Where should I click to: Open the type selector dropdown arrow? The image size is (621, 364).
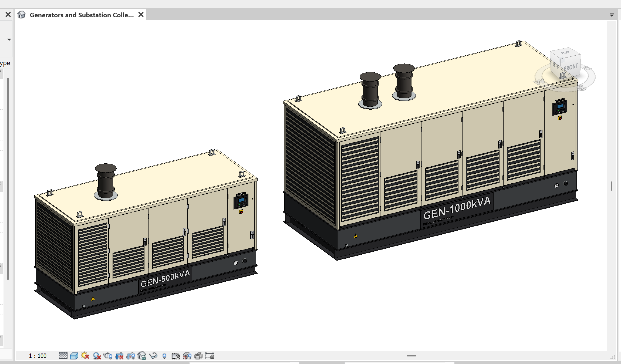point(9,40)
